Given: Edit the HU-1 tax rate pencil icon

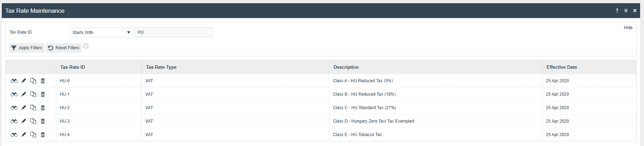Looking at the screenshot, I should coord(24,94).
